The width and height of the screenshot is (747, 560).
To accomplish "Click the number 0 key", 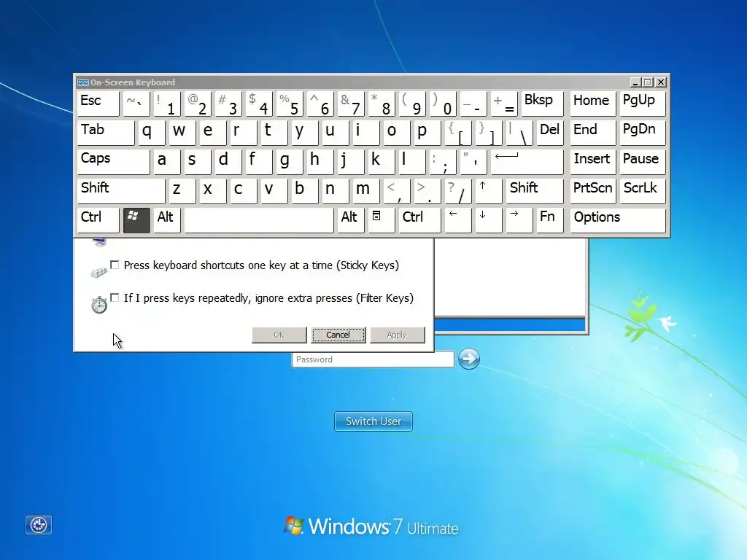I will (x=443, y=104).
